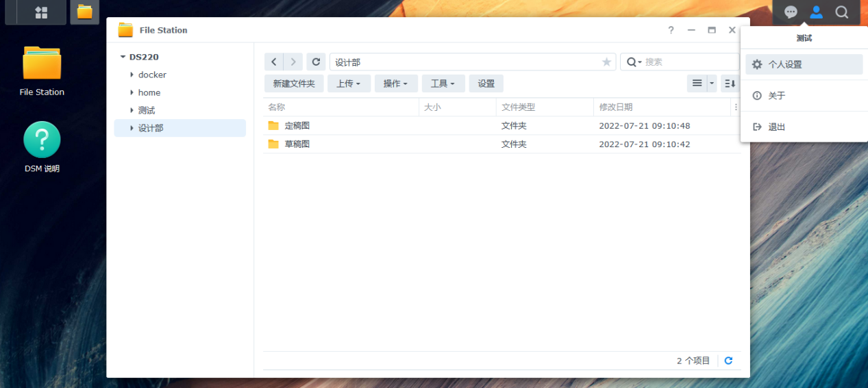Click the notifications chat bubble icon
The image size is (868, 388).
(x=791, y=12)
